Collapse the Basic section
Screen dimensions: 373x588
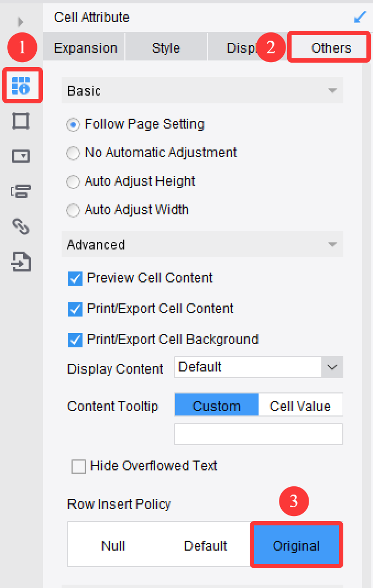click(x=333, y=90)
